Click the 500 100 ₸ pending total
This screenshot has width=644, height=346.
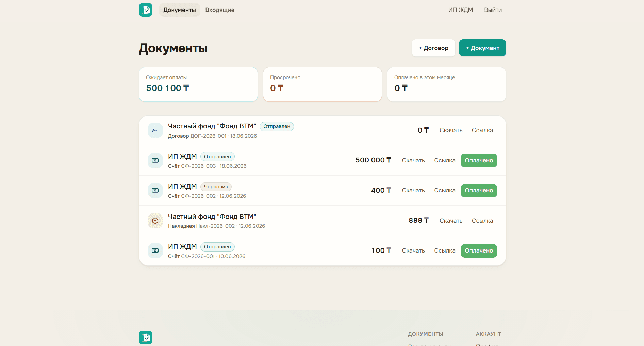pyautogui.click(x=167, y=88)
